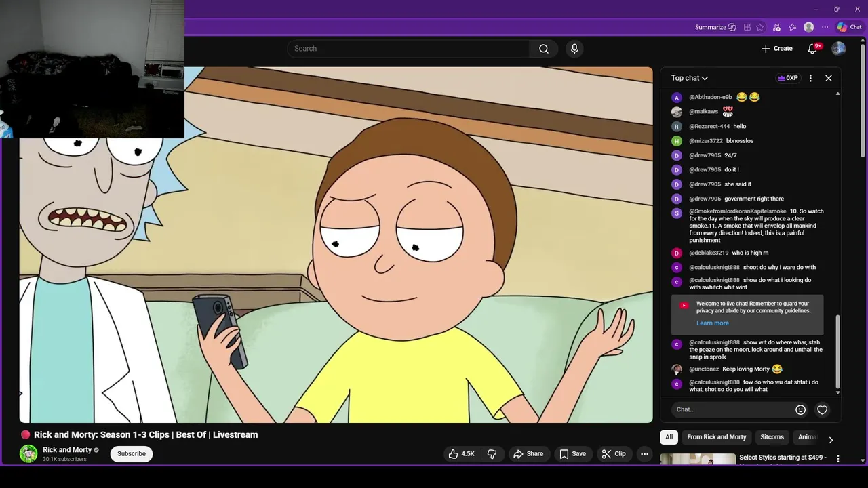Open the Rick and Morty channel avatar
Screen dimensions: 868x488
(x=28, y=453)
